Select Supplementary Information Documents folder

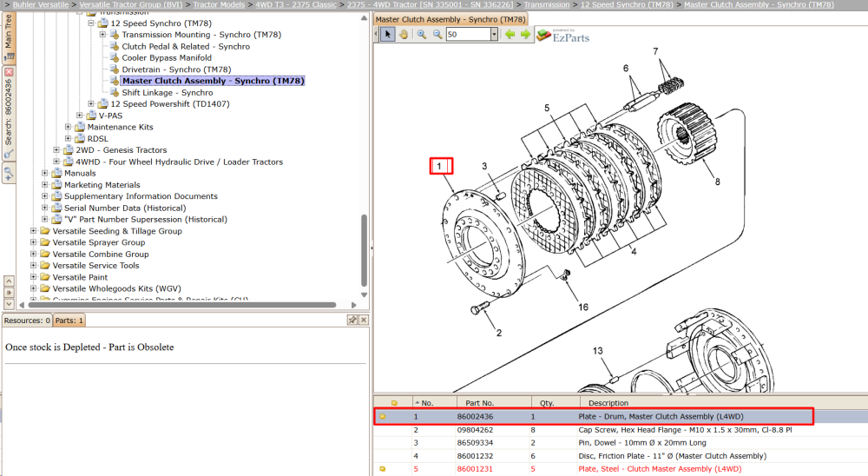pyautogui.click(x=141, y=196)
